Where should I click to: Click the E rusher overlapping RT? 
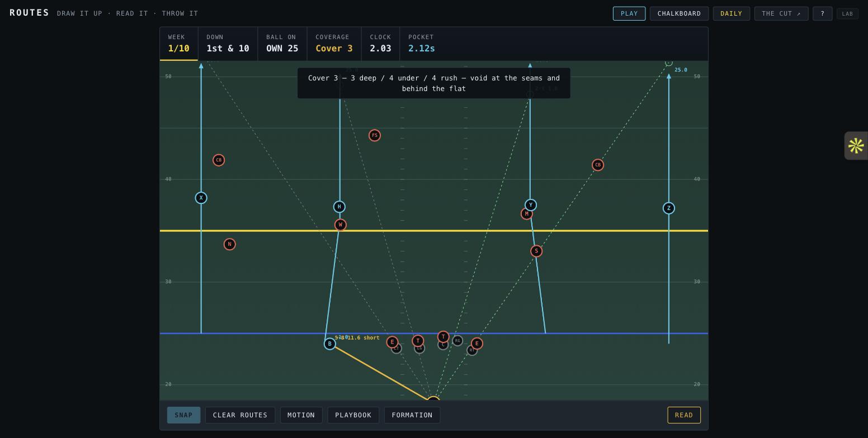point(477,344)
